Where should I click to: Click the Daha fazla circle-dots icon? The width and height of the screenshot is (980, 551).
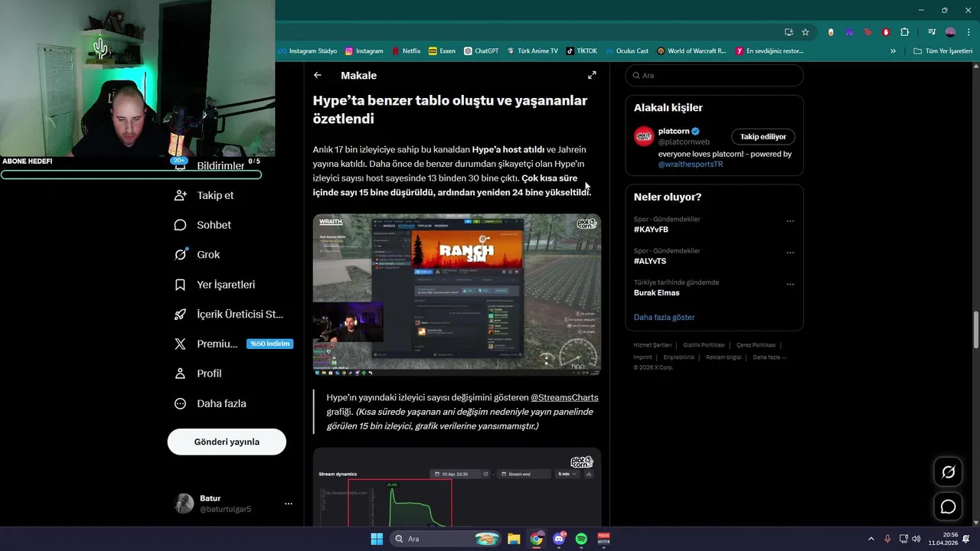pos(180,403)
